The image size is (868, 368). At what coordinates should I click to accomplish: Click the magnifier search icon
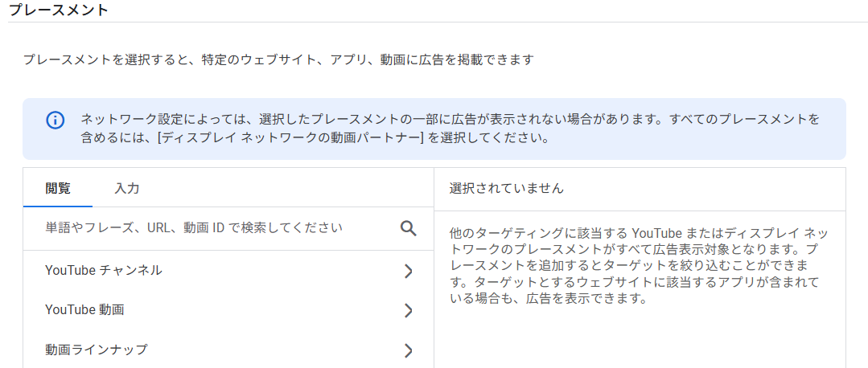pyautogui.click(x=409, y=228)
